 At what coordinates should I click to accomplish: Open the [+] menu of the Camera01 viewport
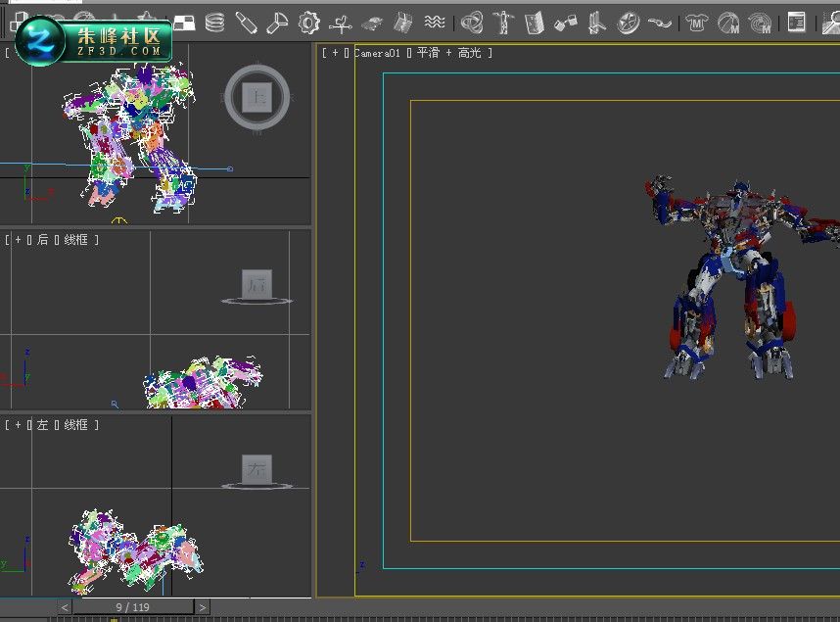(x=336, y=53)
